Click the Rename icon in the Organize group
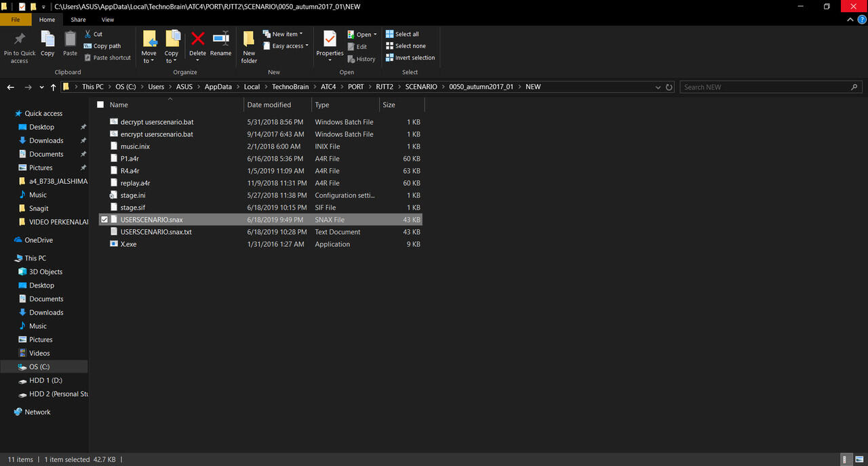868x466 pixels. tap(221, 40)
